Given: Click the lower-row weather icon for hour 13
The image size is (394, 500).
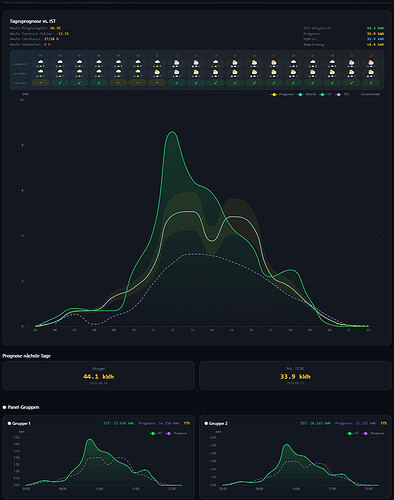Looking at the screenshot, I should [196, 72].
